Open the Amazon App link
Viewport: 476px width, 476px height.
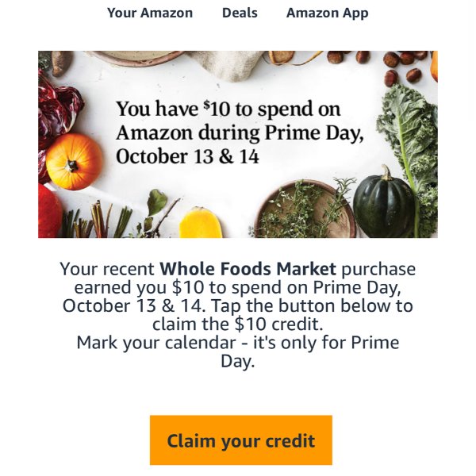[x=327, y=13]
